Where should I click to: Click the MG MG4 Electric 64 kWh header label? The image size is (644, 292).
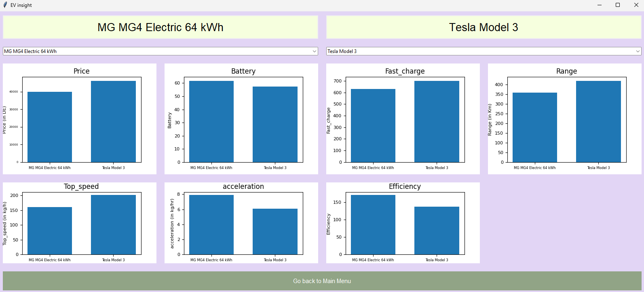pyautogui.click(x=160, y=27)
